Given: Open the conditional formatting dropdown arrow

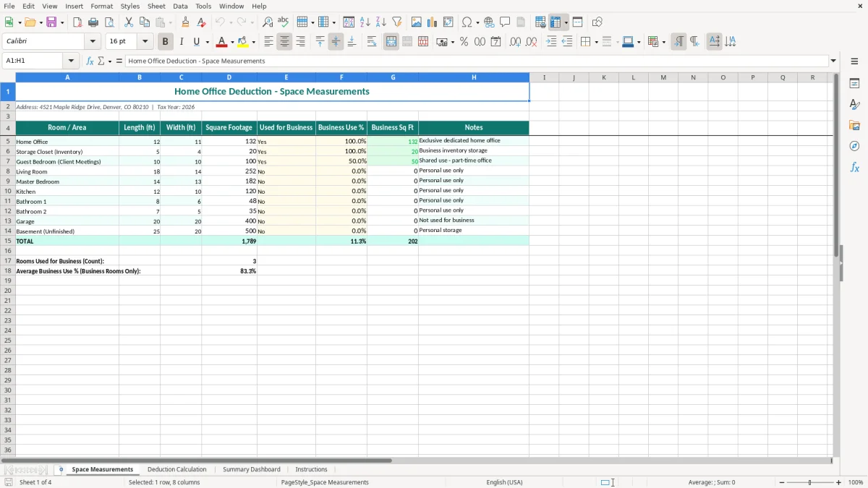Looking at the screenshot, I should (663, 42).
